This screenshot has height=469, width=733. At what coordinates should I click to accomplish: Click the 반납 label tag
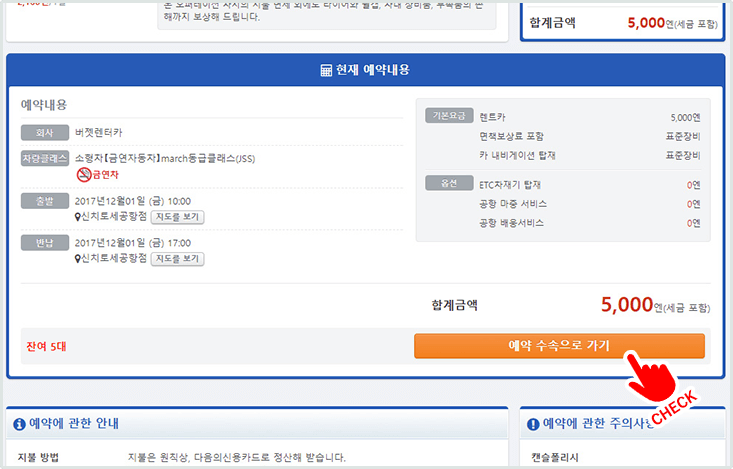tap(44, 242)
